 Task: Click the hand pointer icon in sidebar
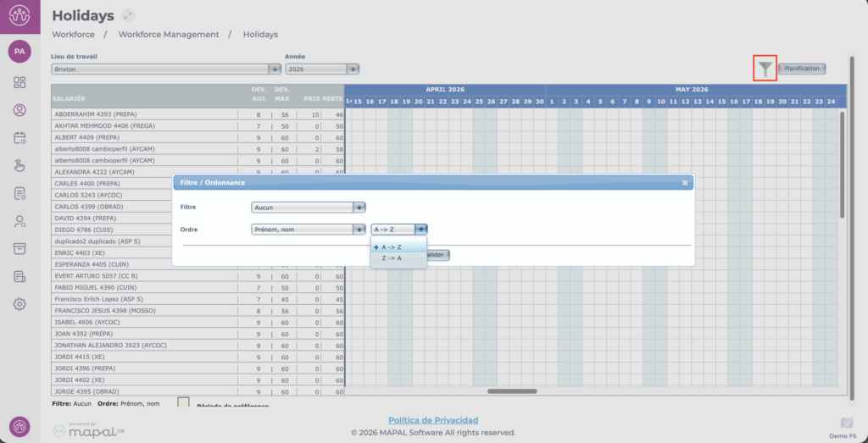[x=19, y=166]
